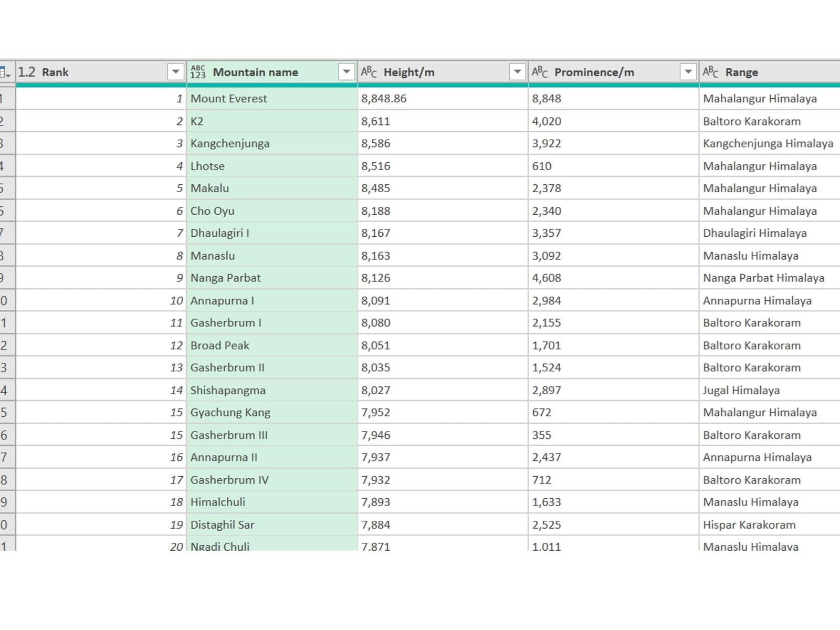Expand the Mountain name filter dropdown
Screen dimensions: 840x630
click(346, 71)
